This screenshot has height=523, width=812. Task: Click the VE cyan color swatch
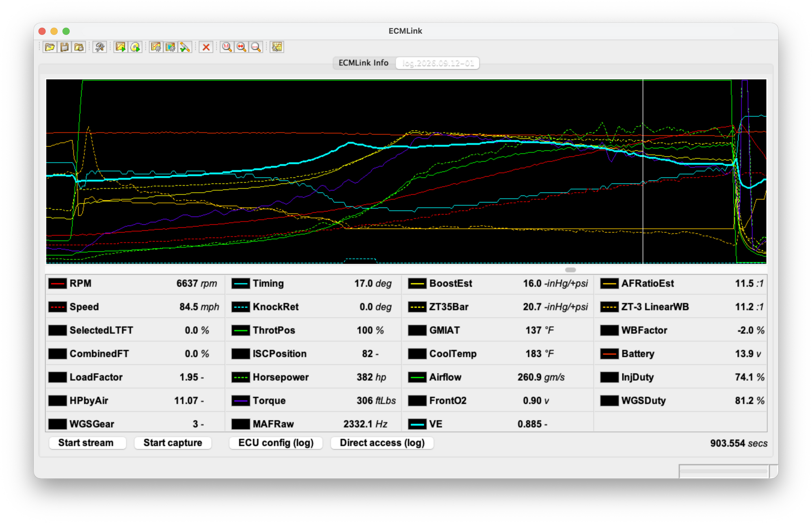(x=417, y=424)
